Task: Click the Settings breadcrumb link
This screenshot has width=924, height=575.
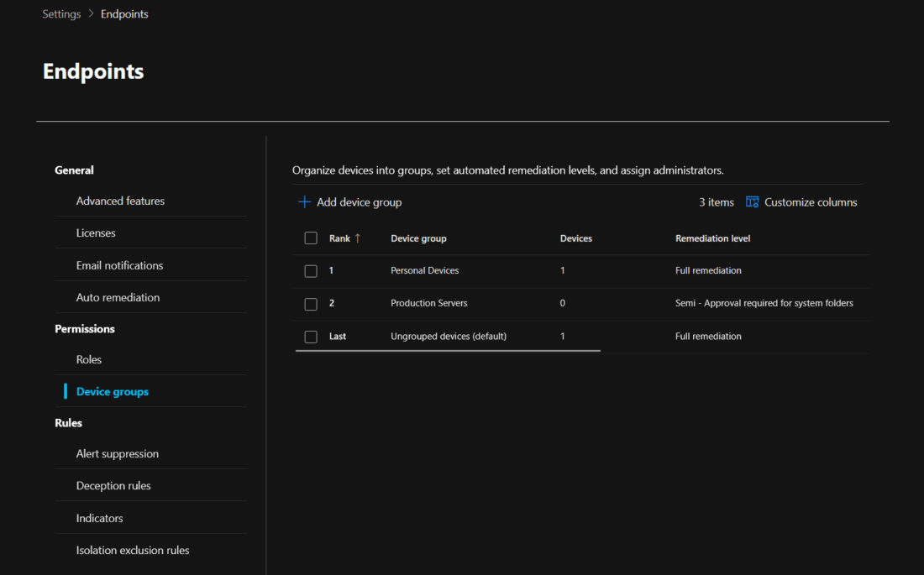Action: pos(61,13)
